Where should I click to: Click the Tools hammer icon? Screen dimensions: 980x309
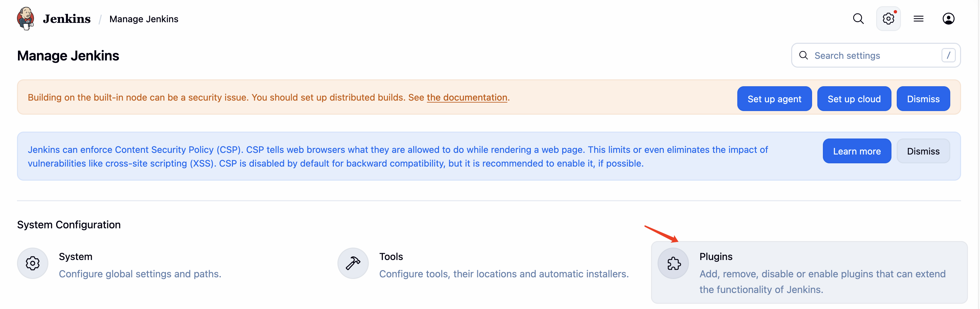[353, 263]
